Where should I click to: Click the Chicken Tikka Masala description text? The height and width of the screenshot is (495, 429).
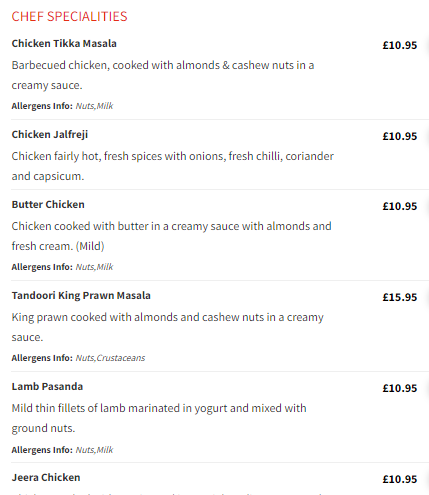point(163,75)
